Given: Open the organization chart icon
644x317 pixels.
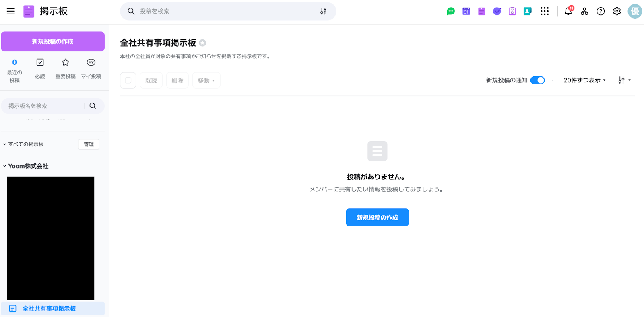Looking at the screenshot, I should click(584, 11).
